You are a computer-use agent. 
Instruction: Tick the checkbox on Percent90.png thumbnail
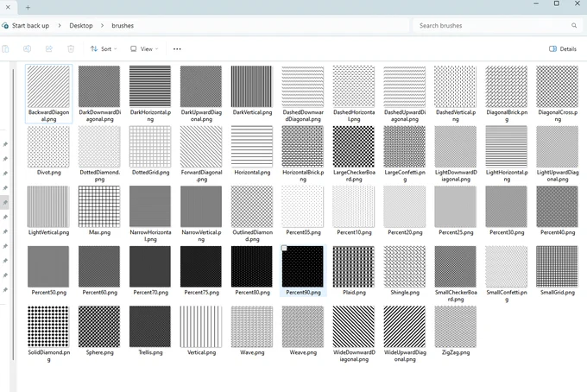pyautogui.click(x=285, y=248)
